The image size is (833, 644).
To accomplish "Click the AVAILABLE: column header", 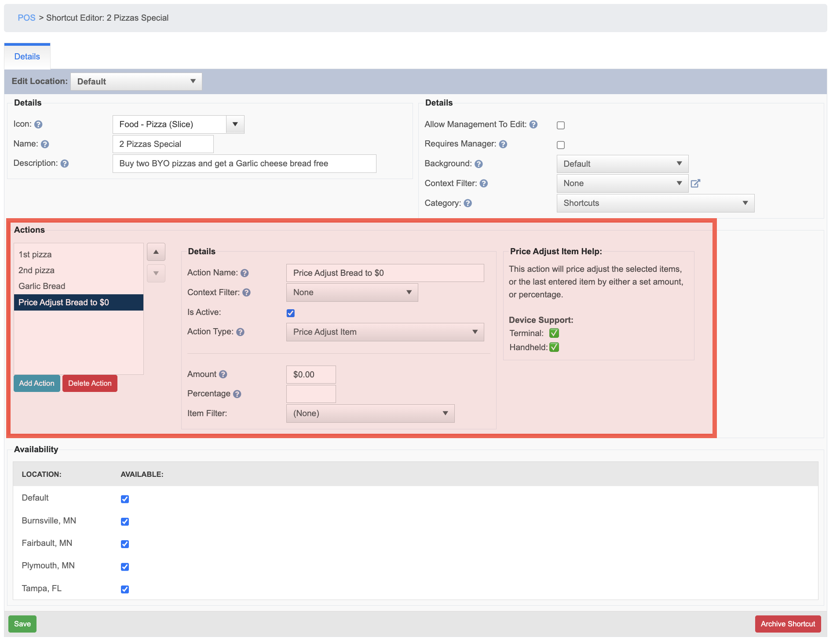I will 142,475.
